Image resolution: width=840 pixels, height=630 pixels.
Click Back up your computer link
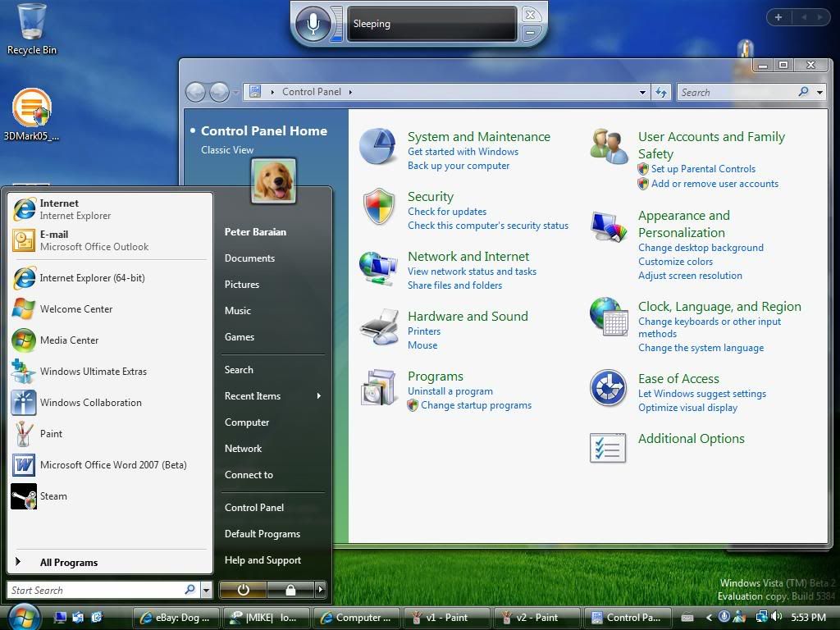tap(459, 166)
